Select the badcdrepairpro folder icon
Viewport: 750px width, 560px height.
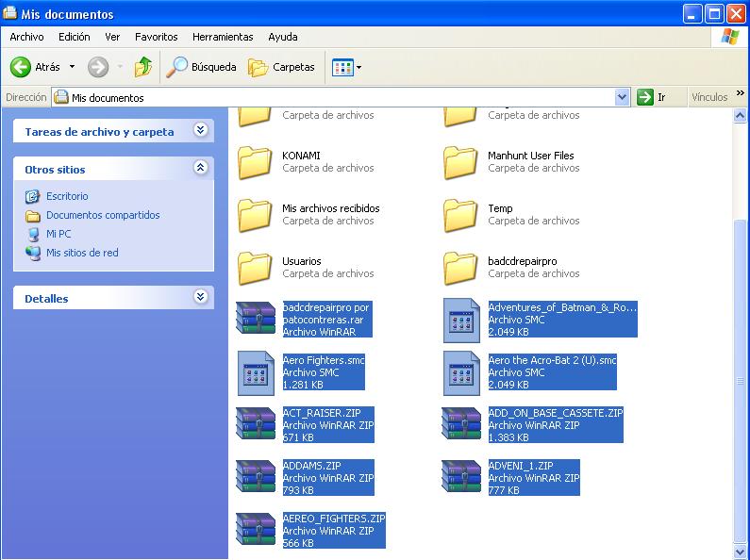point(460,268)
